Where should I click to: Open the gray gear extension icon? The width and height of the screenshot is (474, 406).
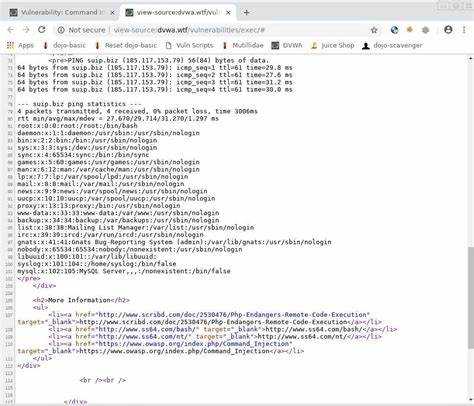pos(425,30)
